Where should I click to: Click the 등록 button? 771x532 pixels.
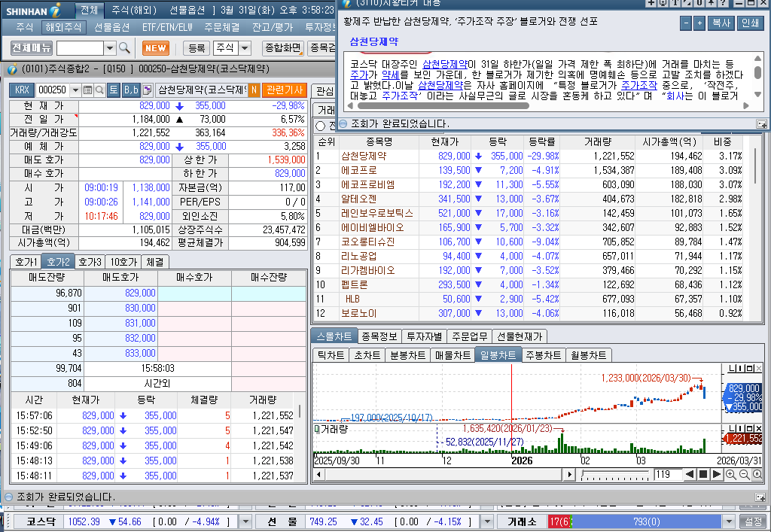(197, 47)
